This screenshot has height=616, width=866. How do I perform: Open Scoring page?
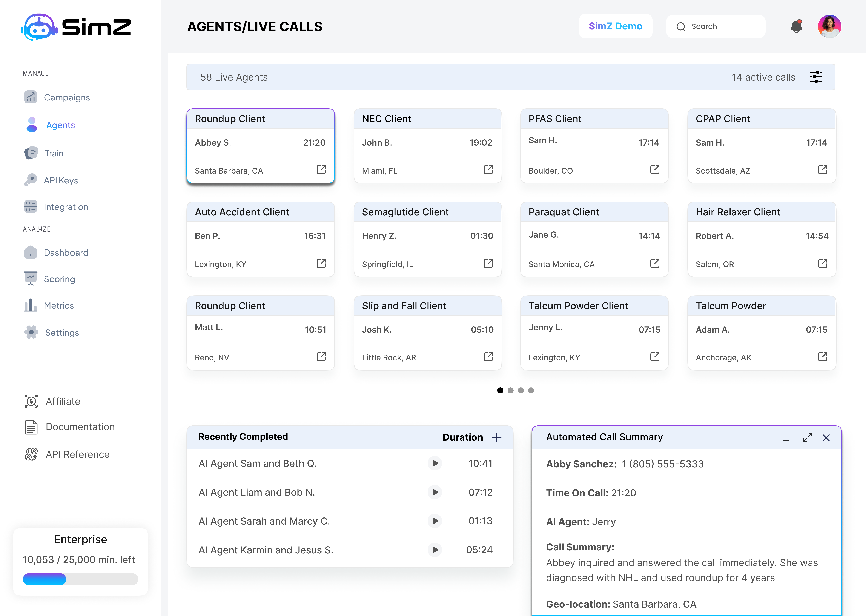tap(49, 279)
